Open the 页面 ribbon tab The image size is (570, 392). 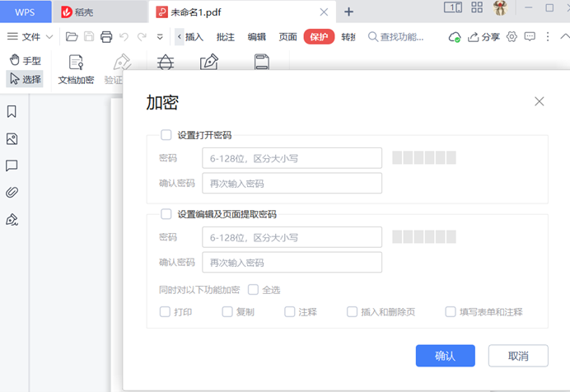pyautogui.click(x=288, y=37)
